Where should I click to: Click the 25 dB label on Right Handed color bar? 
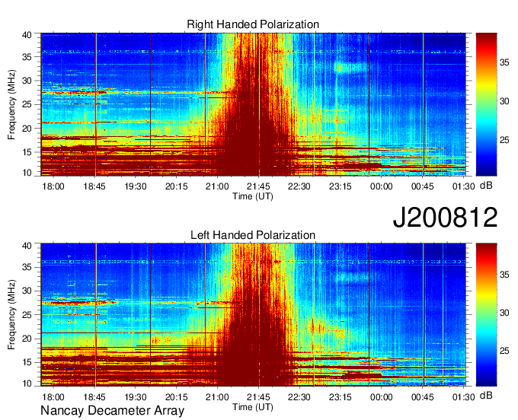pos(504,140)
